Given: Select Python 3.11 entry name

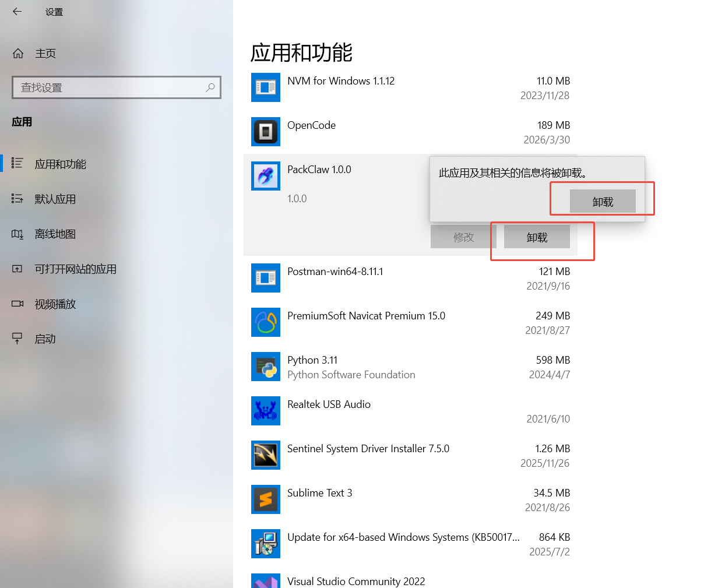Looking at the screenshot, I should 312,360.
